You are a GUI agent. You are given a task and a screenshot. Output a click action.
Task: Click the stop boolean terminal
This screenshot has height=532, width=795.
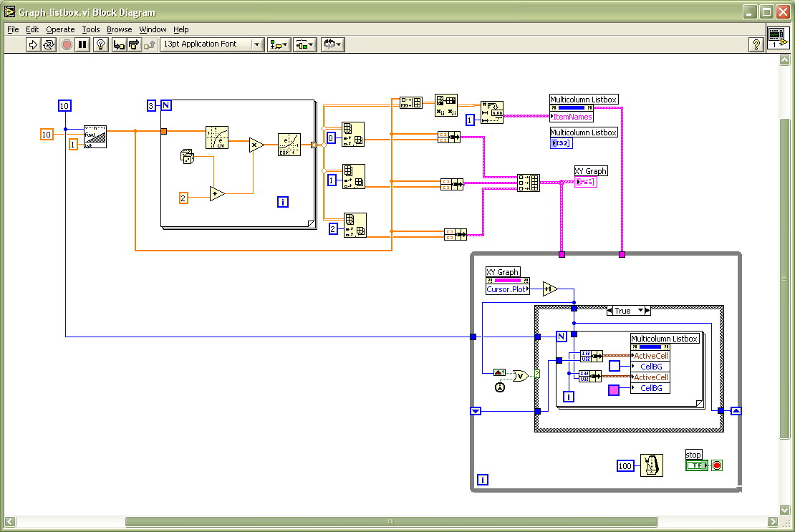(x=695, y=465)
